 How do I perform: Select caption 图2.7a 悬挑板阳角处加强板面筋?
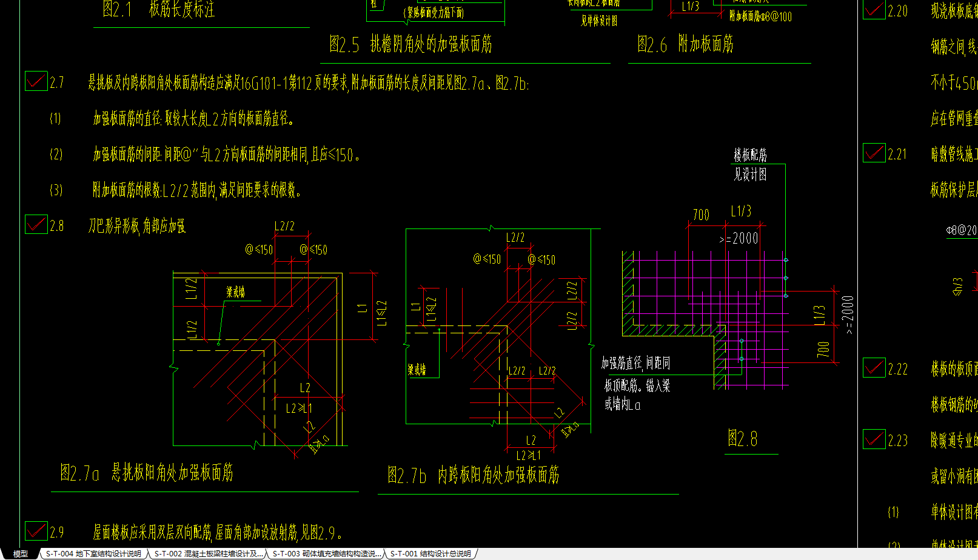pyautogui.click(x=147, y=473)
